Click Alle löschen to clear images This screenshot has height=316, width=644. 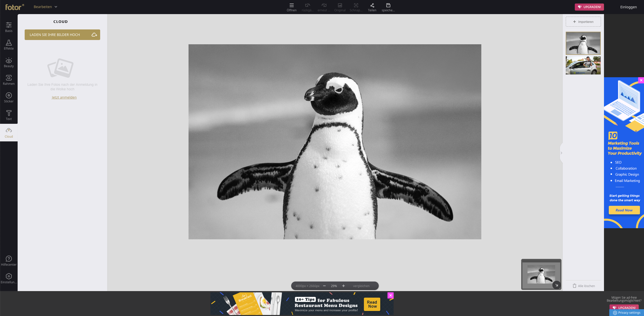pos(584,286)
